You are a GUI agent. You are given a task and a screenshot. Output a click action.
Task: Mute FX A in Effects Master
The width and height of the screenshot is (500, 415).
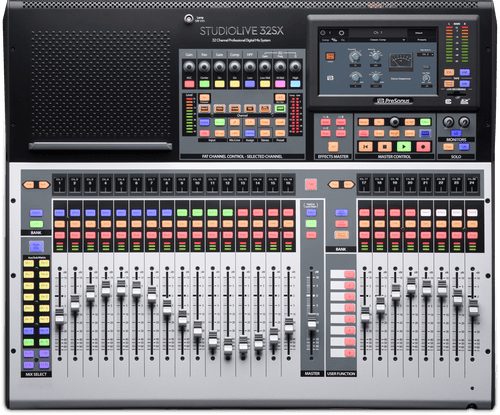pyautogui.click(x=325, y=122)
